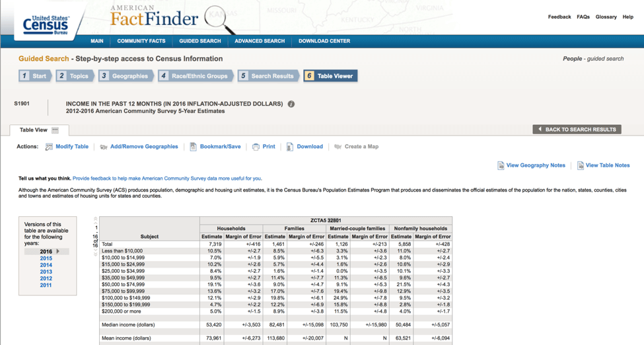
Task: Click the info icon next to table title
Action: coord(291,104)
